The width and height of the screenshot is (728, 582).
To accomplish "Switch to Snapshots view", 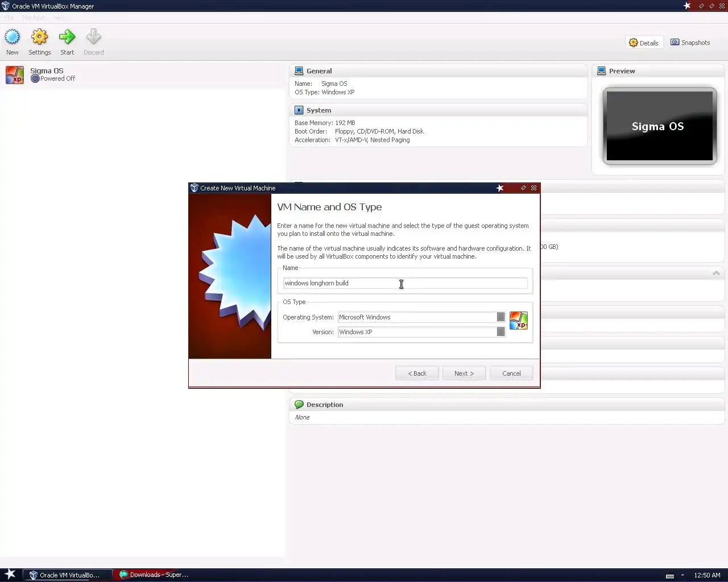I will pos(690,43).
